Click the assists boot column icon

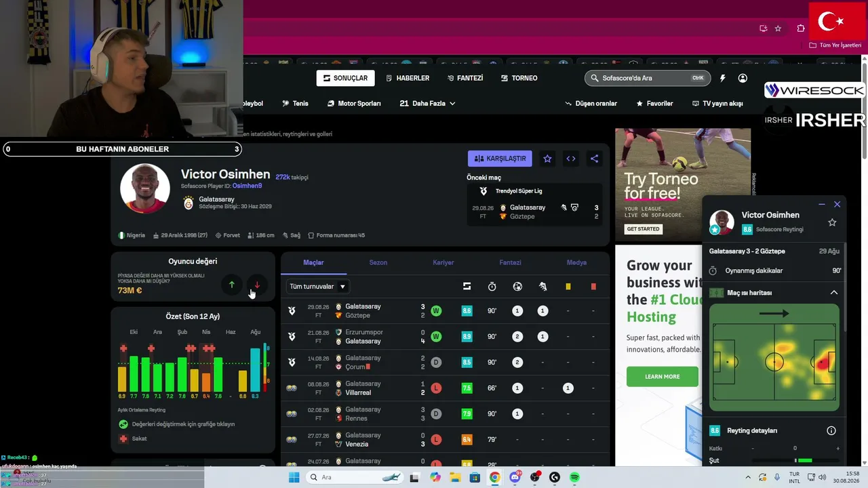(542, 287)
